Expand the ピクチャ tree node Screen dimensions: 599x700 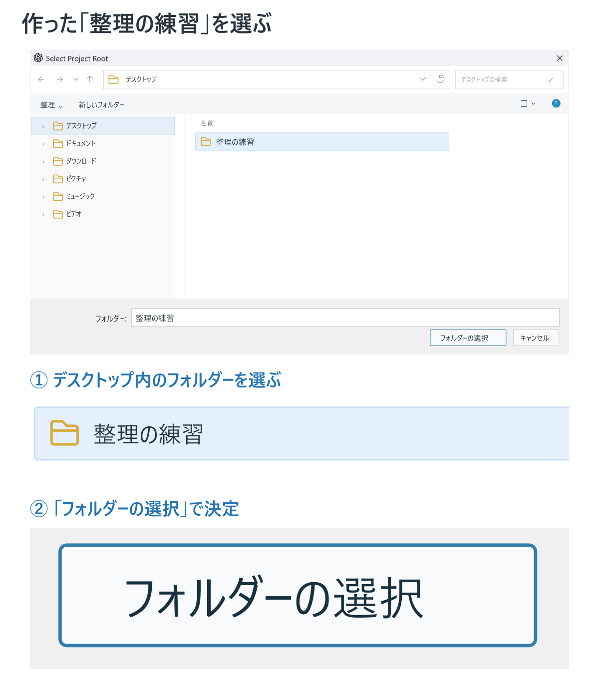[x=43, y=179]
